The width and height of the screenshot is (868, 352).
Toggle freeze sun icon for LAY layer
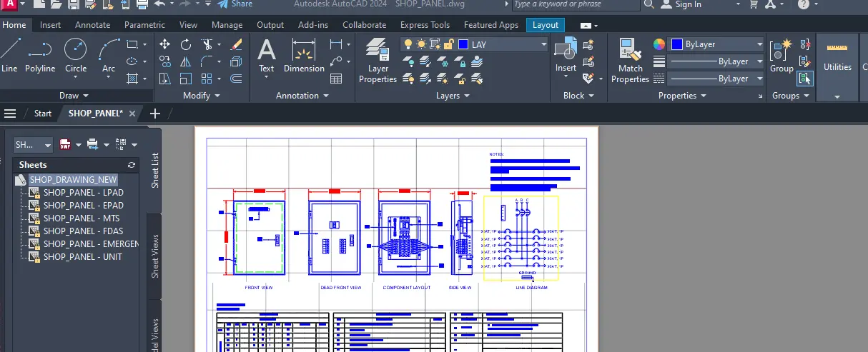coord(421,44)
